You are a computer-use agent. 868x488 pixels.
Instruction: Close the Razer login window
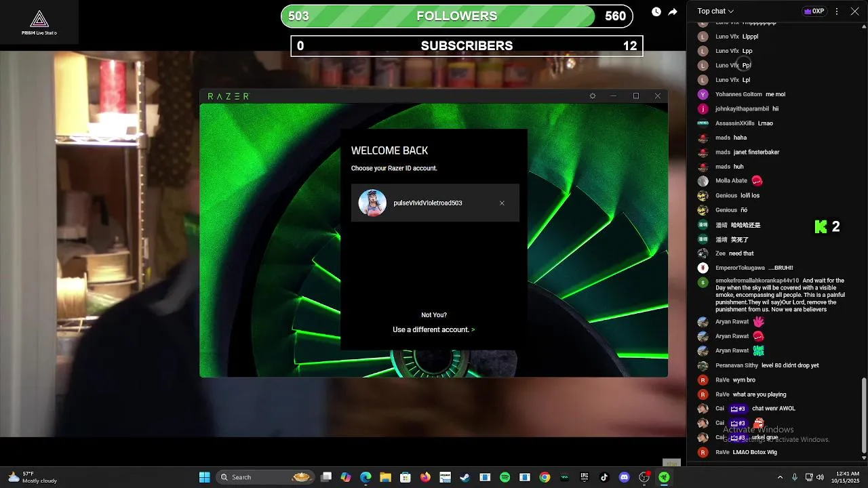[x=657, y=96]
